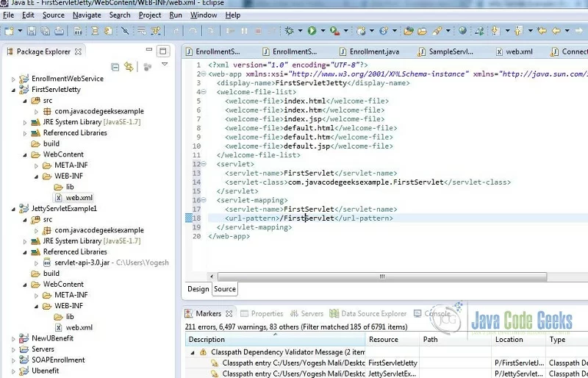Sort by the Resource column header

(392, 339)
